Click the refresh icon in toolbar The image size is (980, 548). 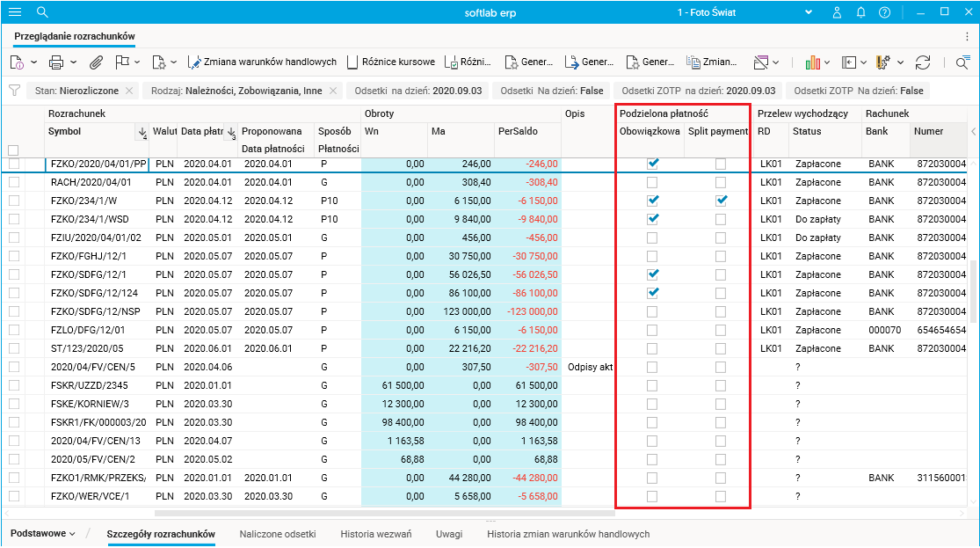tap(922, 62)
